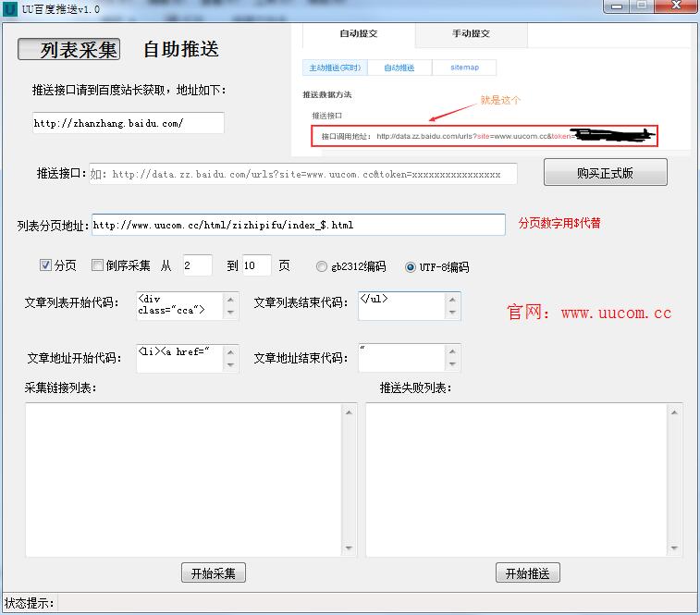Click the start page number field

click(197, 265)
